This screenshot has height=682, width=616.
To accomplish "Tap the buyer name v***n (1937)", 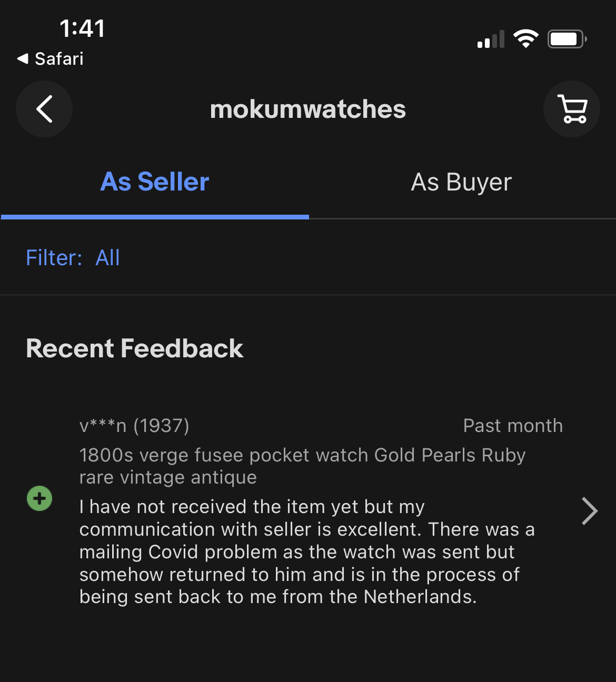I will [x=134, y=425].
